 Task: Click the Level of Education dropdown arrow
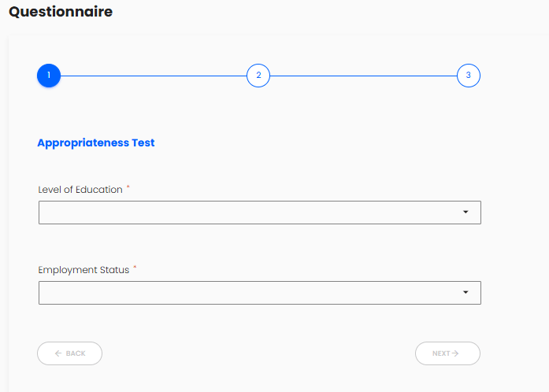[x=466, y=212]
